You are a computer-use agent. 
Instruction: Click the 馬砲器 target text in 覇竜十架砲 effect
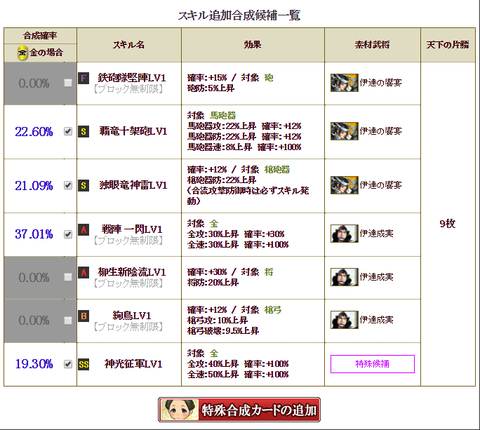click(x=223, y=116)
